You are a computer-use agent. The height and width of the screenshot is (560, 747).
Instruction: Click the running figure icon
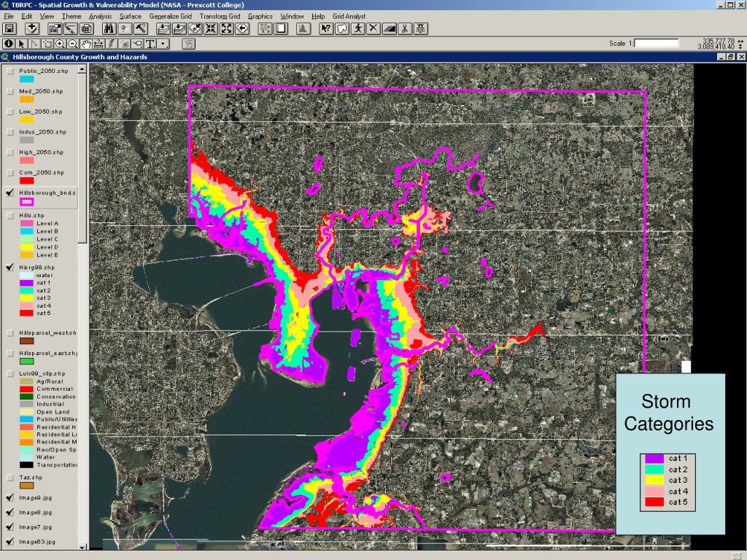[x=357, y=29]
